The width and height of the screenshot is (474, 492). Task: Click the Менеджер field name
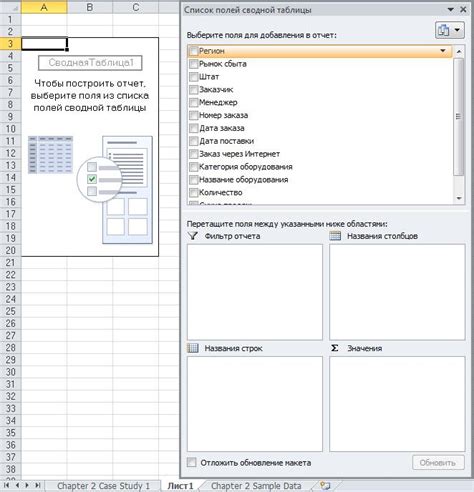[x=218, y=102]
